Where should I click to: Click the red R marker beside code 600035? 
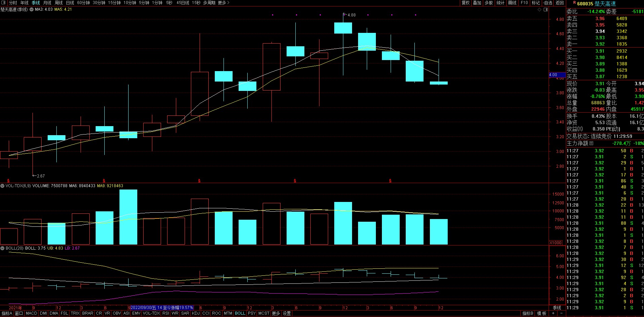pyautogui.click(x=574, y=3)
